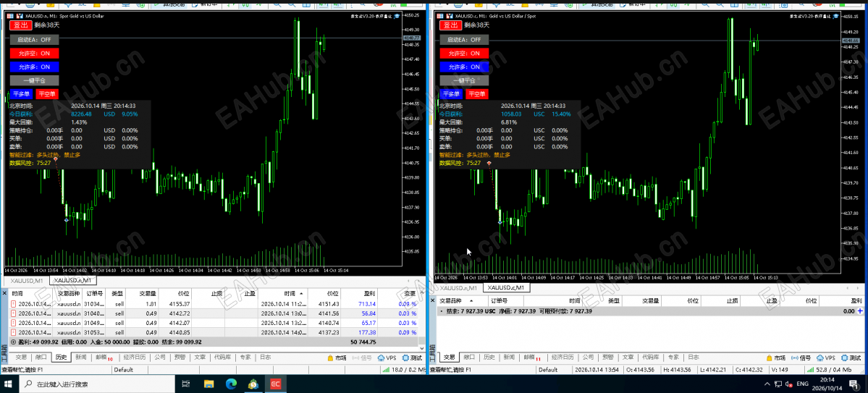Image resolution: width=868 pixels, height=393 pixels.
Task: Click the order icon of the 713.14 profit row
Action: pos(14,304)
